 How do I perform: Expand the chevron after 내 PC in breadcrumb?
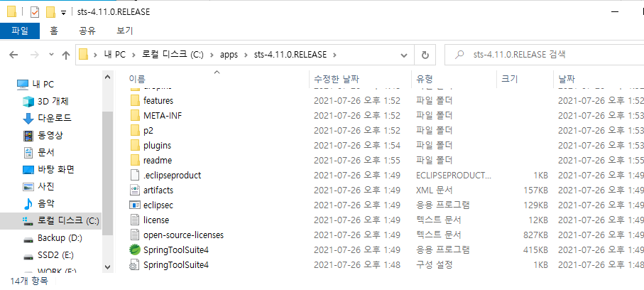coord(133,55)
